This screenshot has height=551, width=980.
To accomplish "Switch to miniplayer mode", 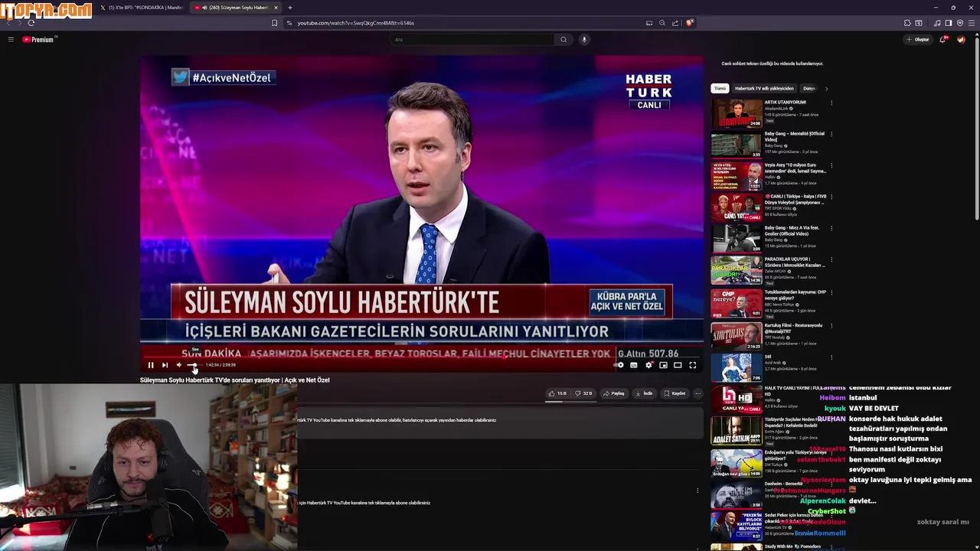I will point(663,365).
